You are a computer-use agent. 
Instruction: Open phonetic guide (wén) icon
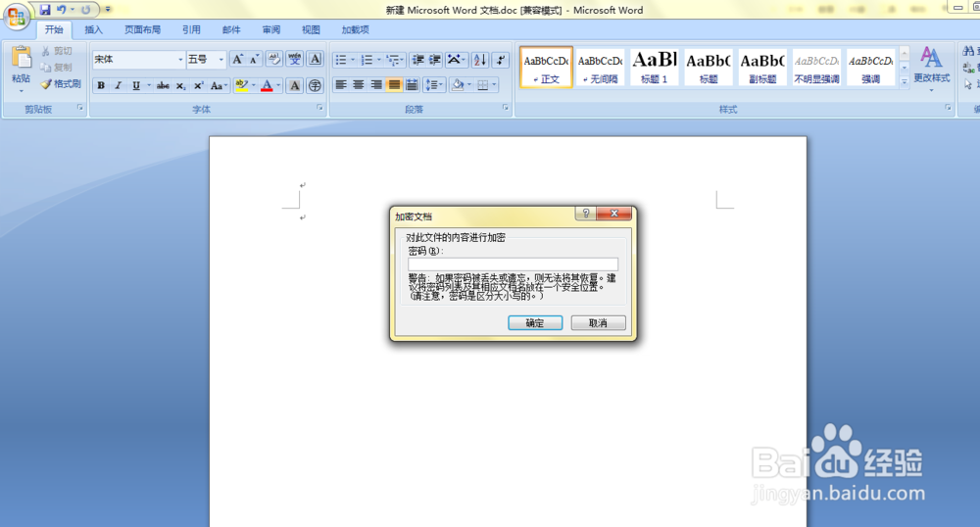(294, 60)
